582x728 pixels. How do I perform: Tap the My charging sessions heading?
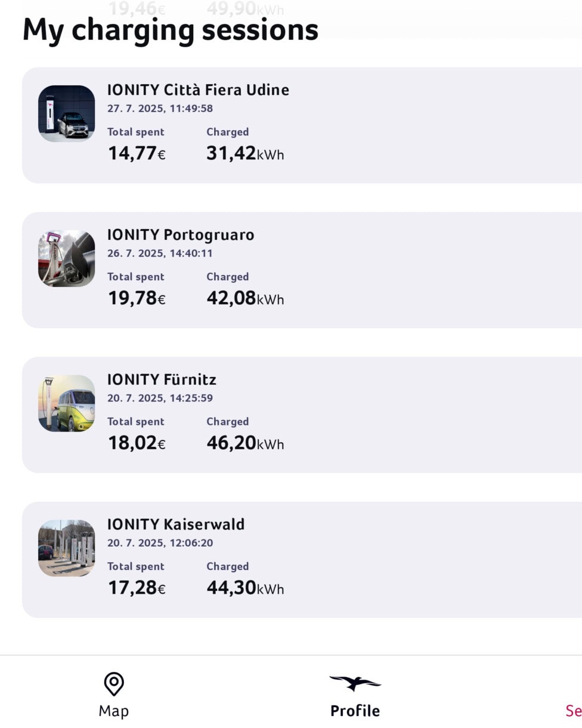(x=171, y=30)
